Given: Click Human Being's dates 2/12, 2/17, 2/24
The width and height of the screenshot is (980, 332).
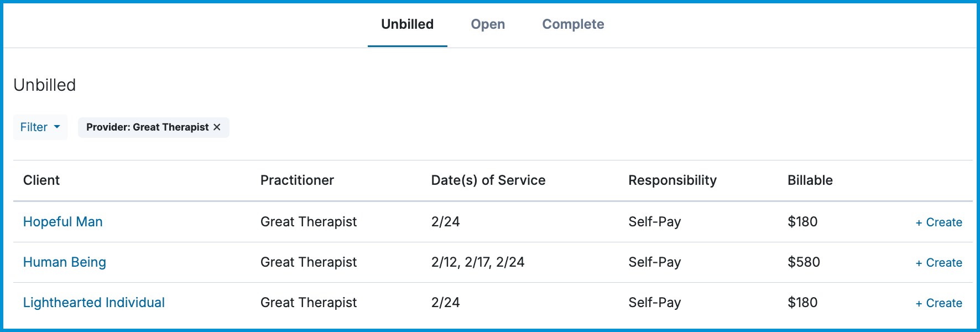Looking at the screenshot, I should 477,262.
